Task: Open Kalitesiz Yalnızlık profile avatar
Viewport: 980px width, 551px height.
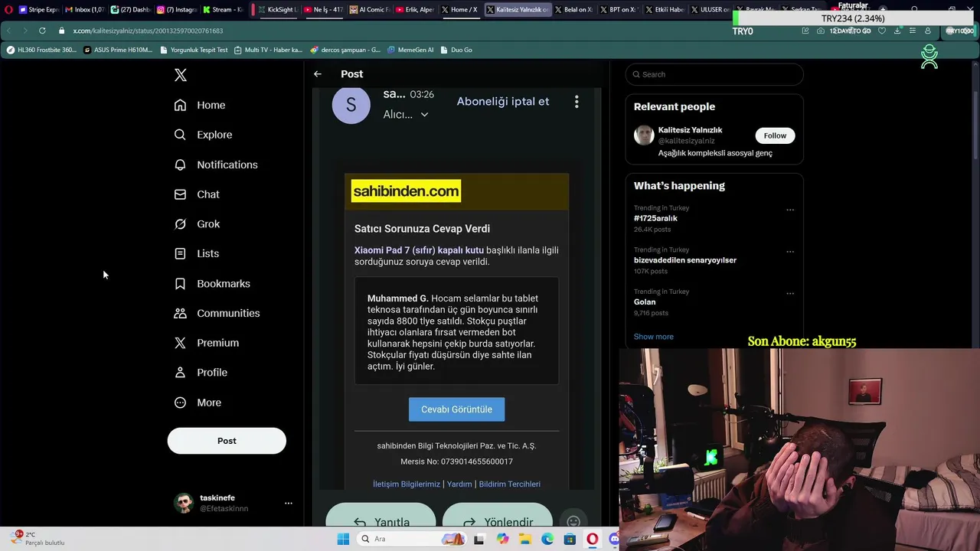Action: tap(644, 135)
